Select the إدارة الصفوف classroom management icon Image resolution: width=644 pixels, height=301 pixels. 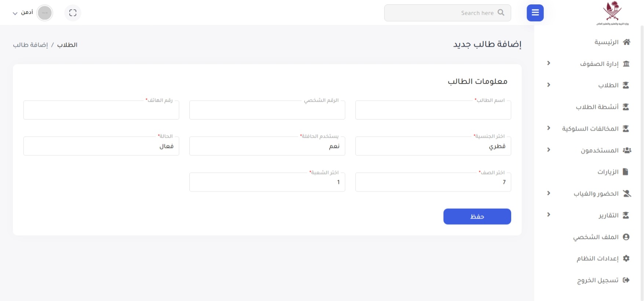(626, 63)
